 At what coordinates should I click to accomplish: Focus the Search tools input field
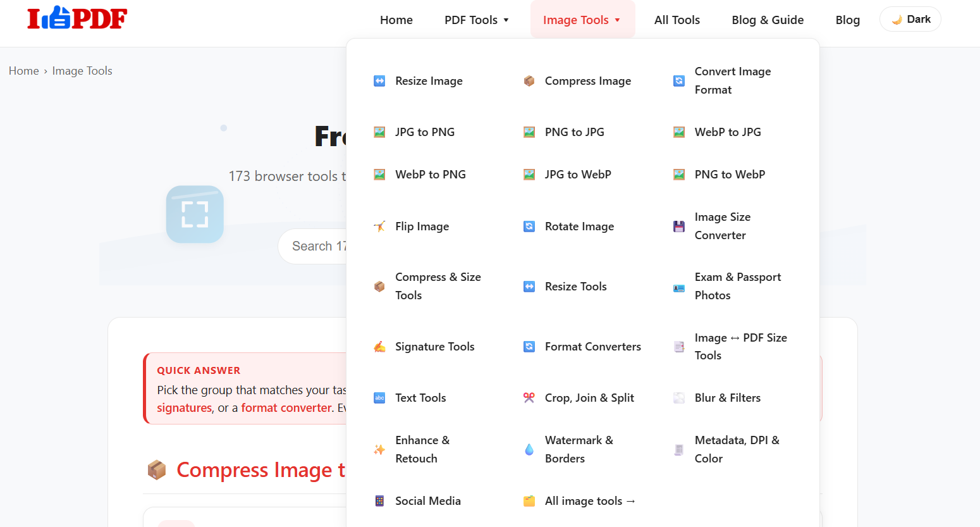(x=313, y=246)
